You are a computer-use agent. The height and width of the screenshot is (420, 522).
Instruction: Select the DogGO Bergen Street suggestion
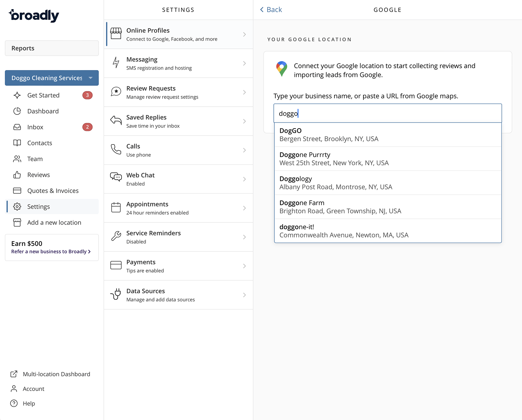coord(388,135)
